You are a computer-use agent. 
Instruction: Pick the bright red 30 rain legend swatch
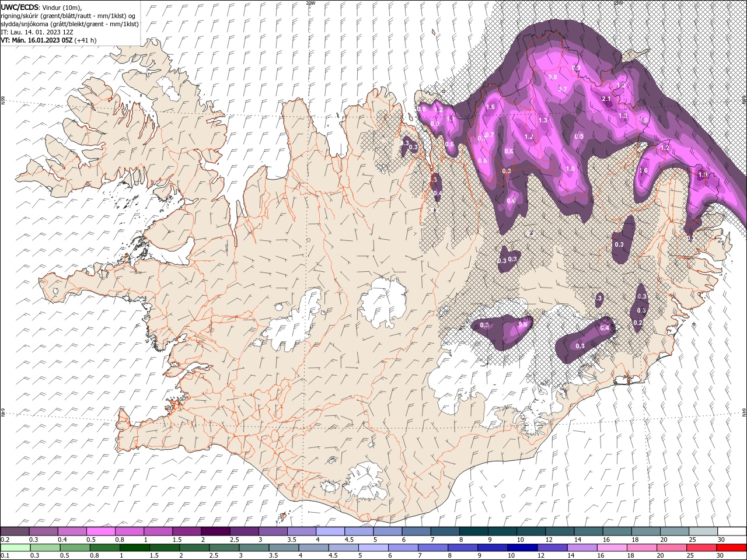(x=732, y=547)
